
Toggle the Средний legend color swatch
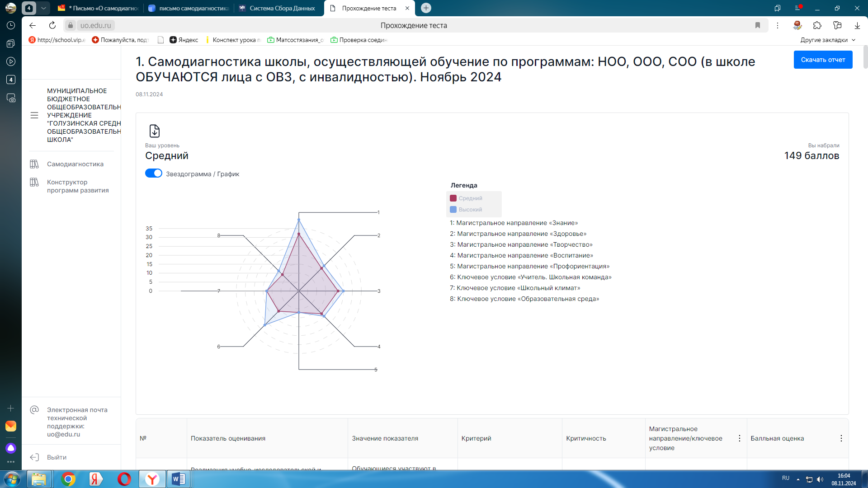453,198
